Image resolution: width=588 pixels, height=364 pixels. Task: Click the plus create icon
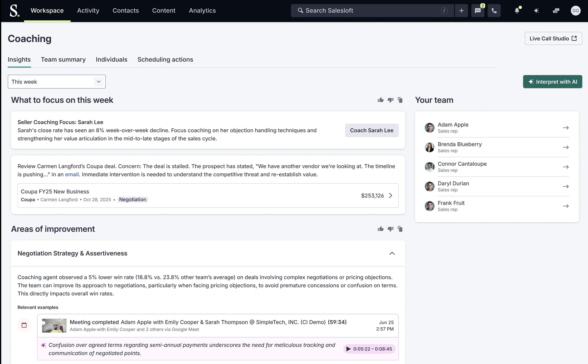(461, 11)
